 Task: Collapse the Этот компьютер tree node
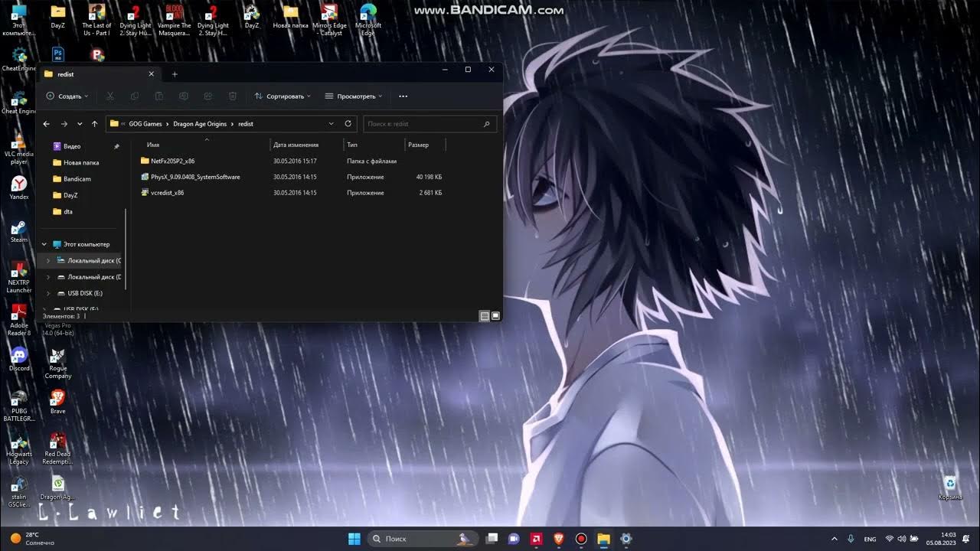click(44, 244)
